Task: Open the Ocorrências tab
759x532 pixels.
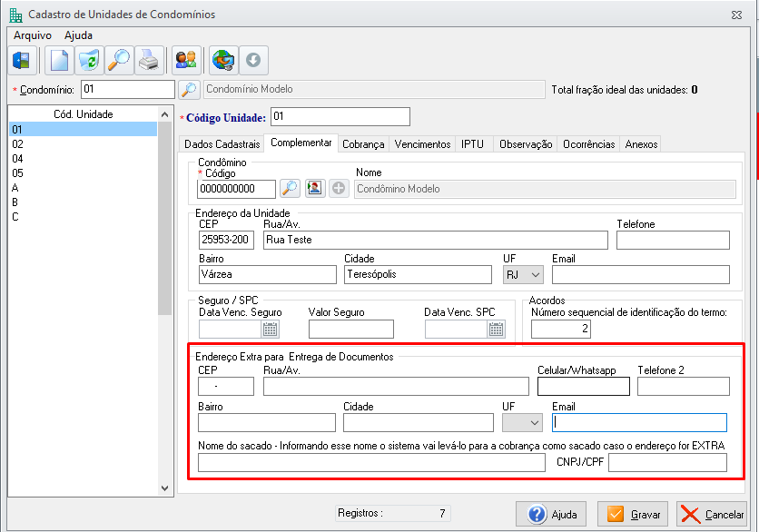Action: point(589,144)
